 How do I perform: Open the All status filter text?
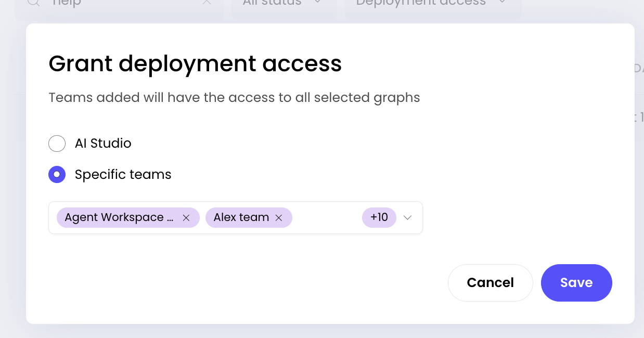tap(272, 3)
